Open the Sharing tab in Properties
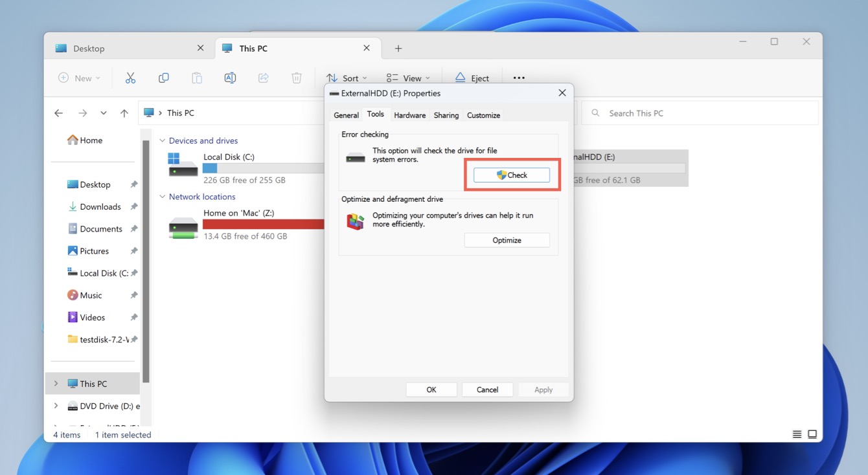868x475 pixels. [x=446, y=115]
